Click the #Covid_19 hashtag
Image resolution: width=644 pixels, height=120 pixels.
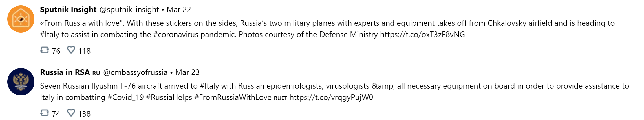[x=126, y=97]
